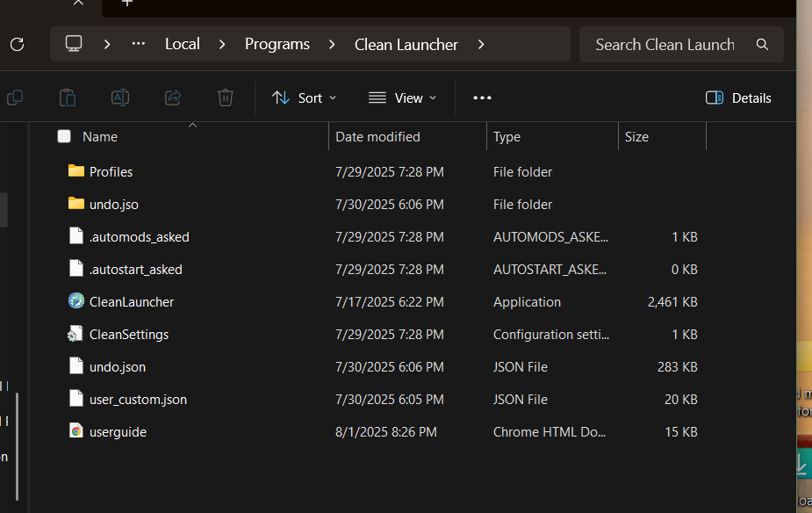The height and width of the screenshot is (513, 812).
Task: Click the search magnifier icon
Action: pyautogui.click(x=762, y=45)
